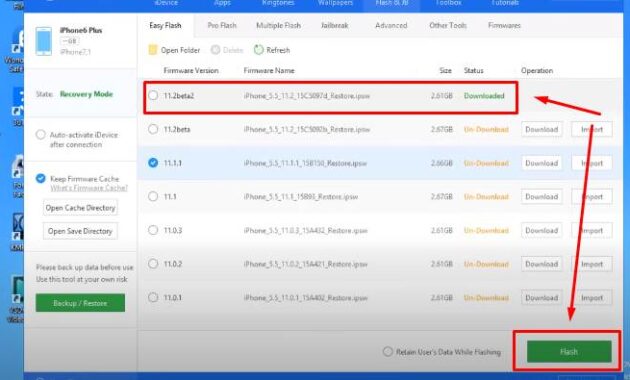
Task: Select the 11.2beta firmware radio button
Action: point(153,129)
